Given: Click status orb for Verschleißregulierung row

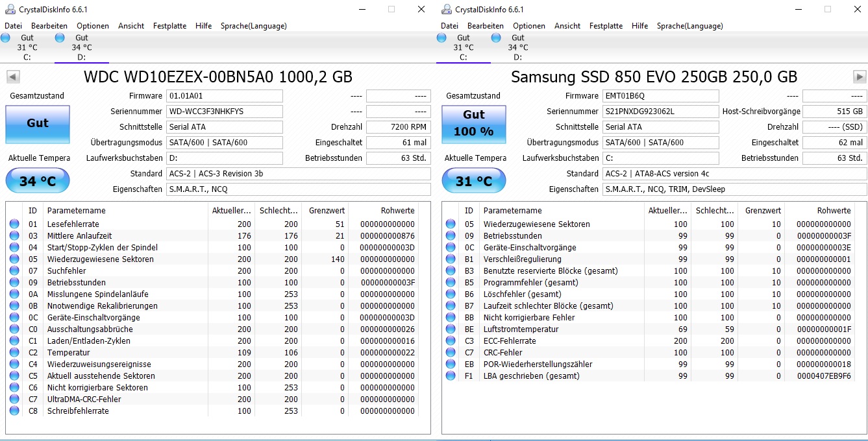Looking at the screenshot, I should (451, 259).
